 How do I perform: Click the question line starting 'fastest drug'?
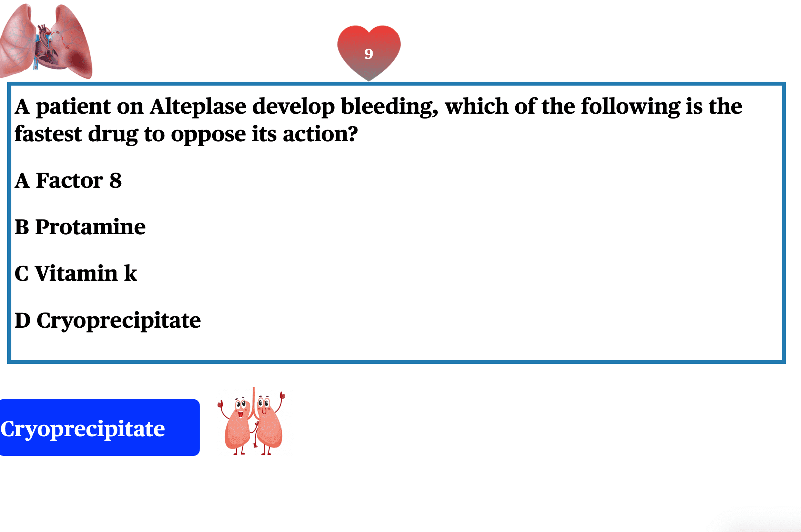(x=186, y=134)
